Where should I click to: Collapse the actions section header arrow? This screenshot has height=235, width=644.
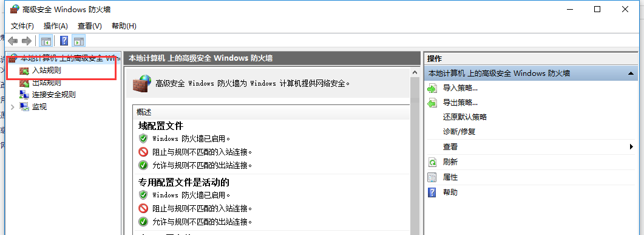(x=630, y=73)
